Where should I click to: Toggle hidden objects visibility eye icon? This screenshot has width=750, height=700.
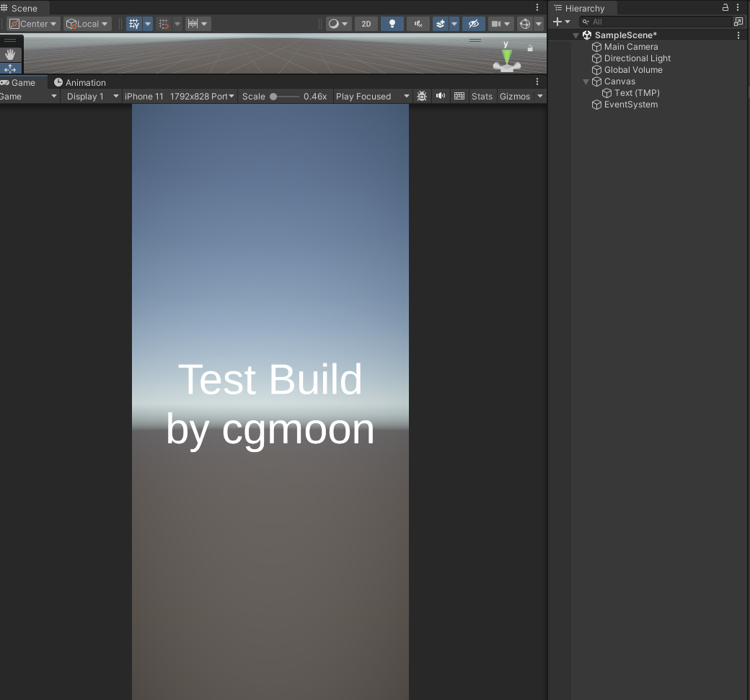coord(474,24)
